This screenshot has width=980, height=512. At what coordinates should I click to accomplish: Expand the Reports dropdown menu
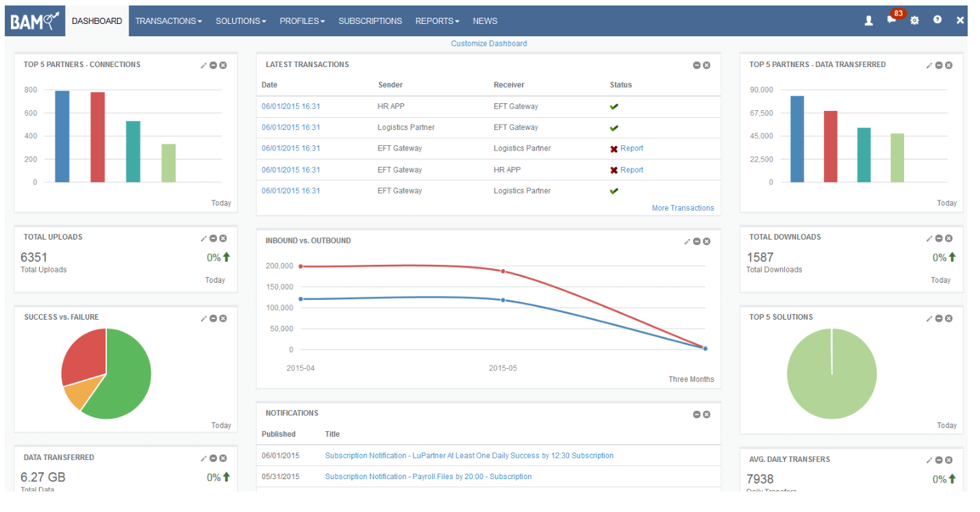(x=437, y=21)
